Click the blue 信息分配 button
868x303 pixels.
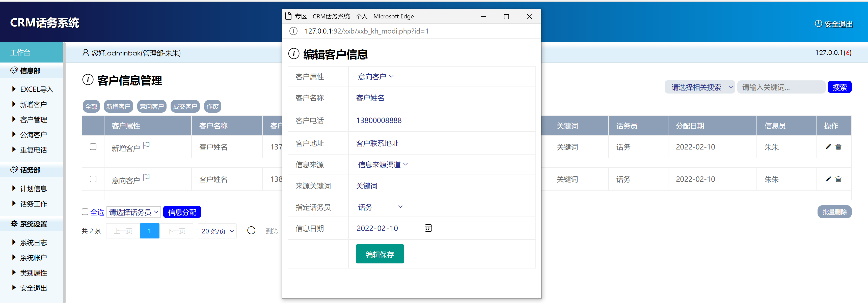[x=182, y=212]
